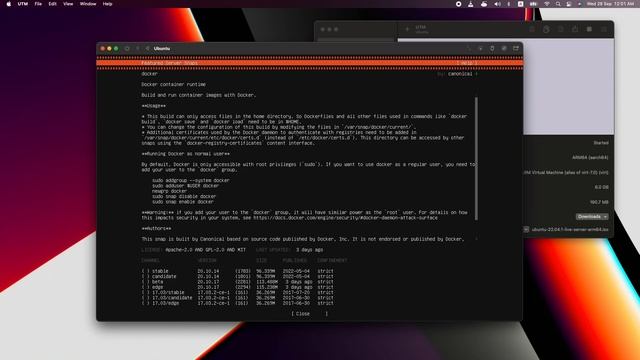The width and height of the screenshot is (640, 360).
Task: Click 'Started' status in UTM window
Action: tap(601, 143)
